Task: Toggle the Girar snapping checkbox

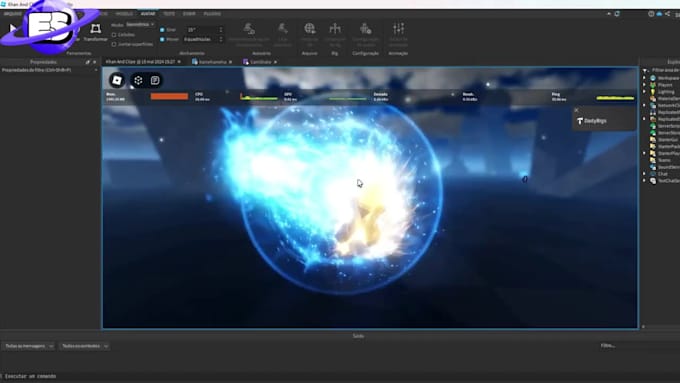Action: click(162, 30)
